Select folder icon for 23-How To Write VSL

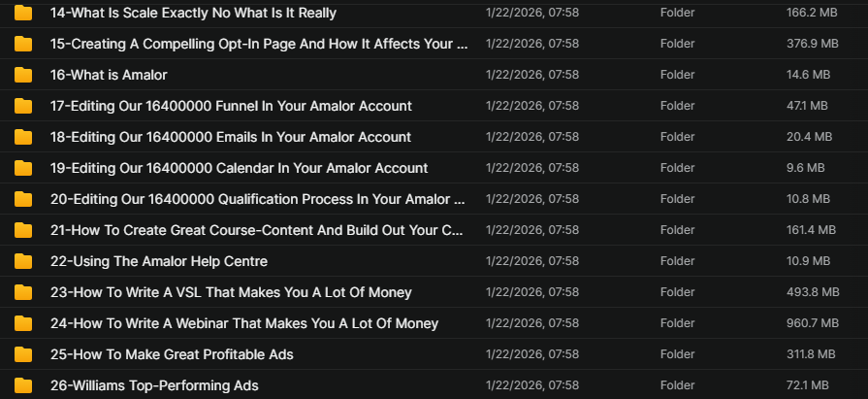(24, 292)
